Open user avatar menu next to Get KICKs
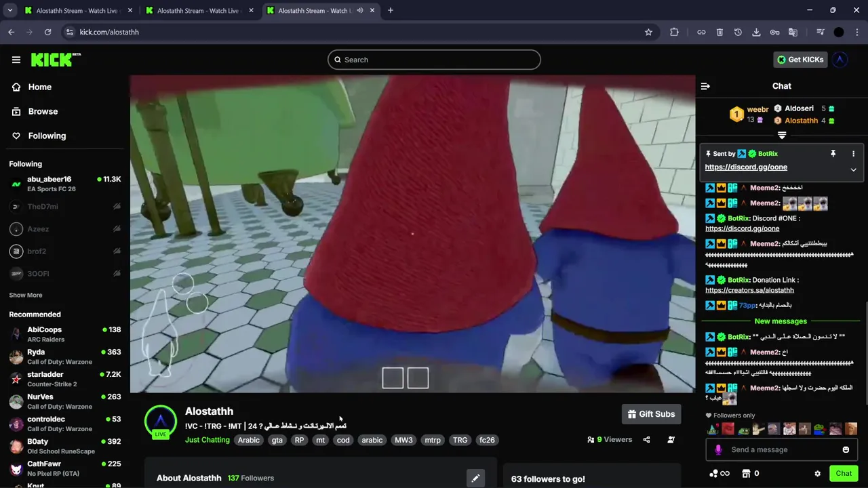 pos(840,60)
